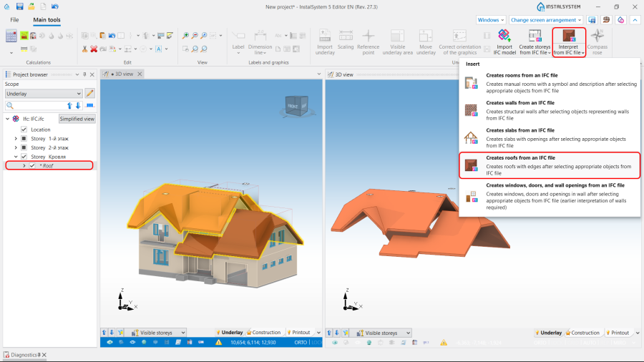Choose Creates rooms from an IFC file

tap(550, 83)
